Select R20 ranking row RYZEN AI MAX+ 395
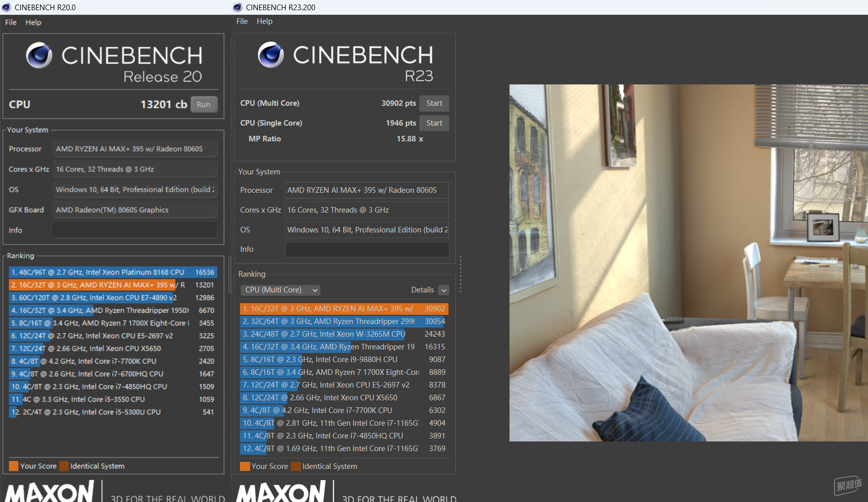 pos(113,285)
